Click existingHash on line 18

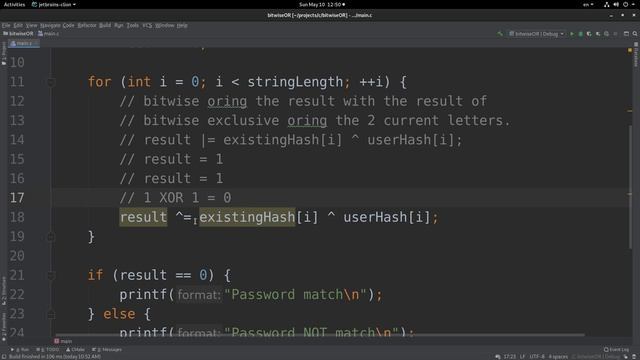coord(247,217)
